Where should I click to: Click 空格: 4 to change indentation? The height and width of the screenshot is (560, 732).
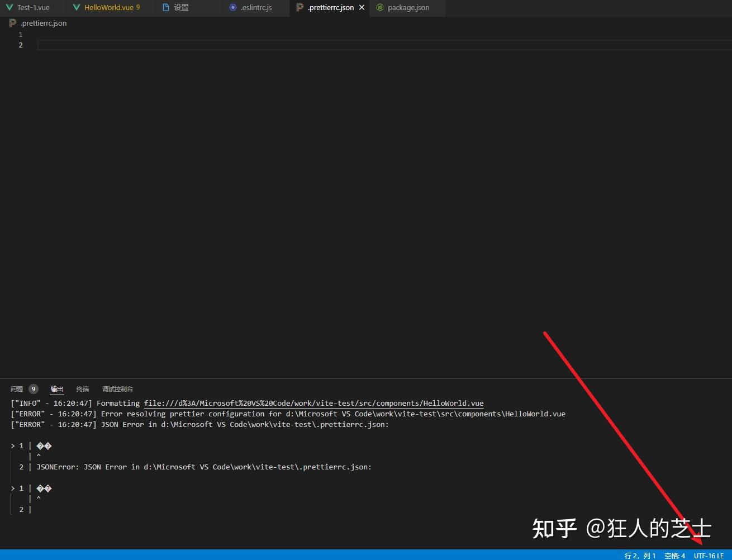(x=674, y=555)
